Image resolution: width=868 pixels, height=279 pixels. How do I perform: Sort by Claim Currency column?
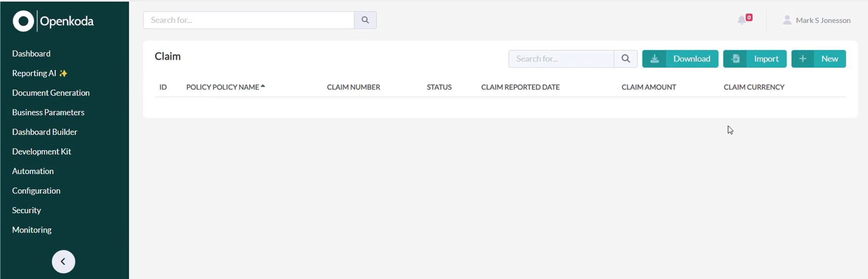(x=754, y=87)
